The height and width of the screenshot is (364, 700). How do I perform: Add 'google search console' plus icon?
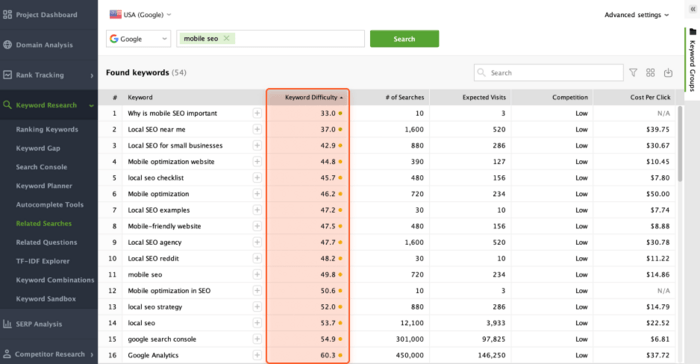[257, 339]
